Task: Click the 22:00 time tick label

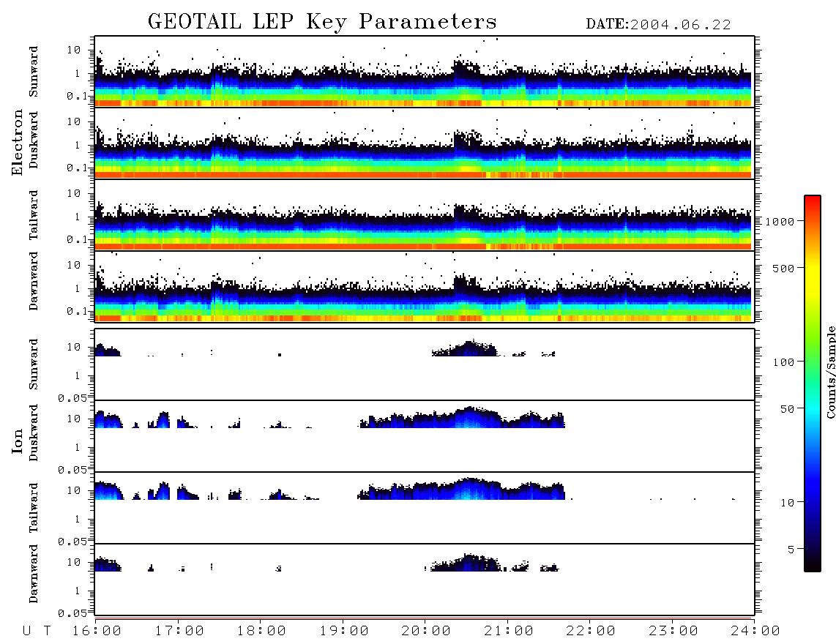Action: point(591,631)
